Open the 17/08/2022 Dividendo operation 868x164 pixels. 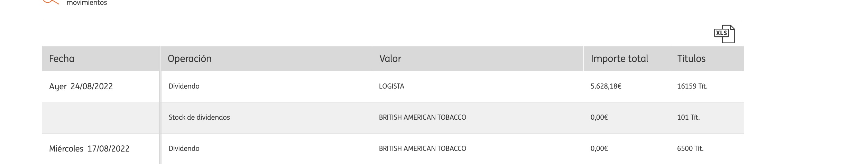click(184, 148)
